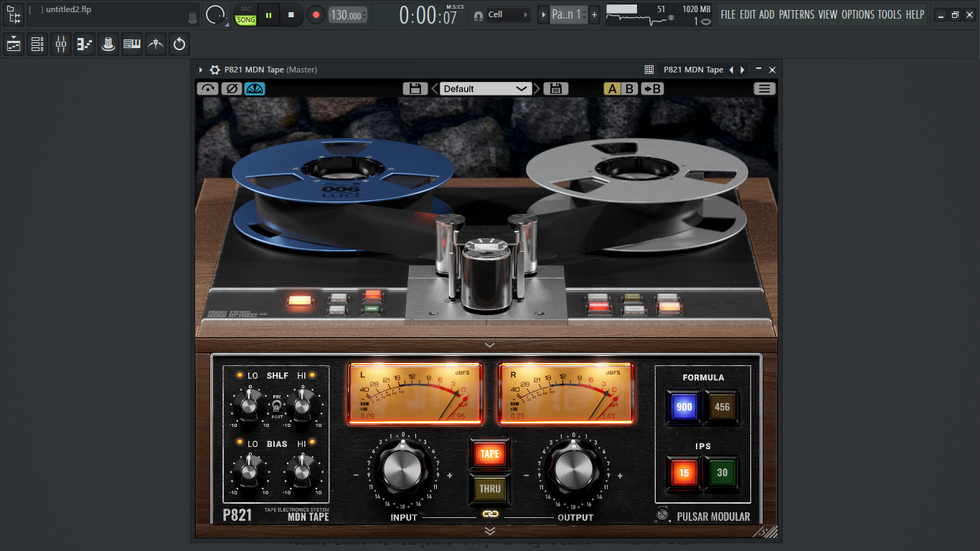Open the plugin picker knob icon

[108, 44]
